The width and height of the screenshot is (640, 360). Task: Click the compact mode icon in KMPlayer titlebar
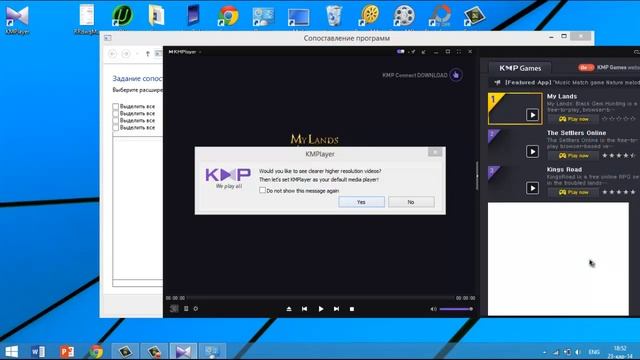pyautogui.click(x=424, y=52)
